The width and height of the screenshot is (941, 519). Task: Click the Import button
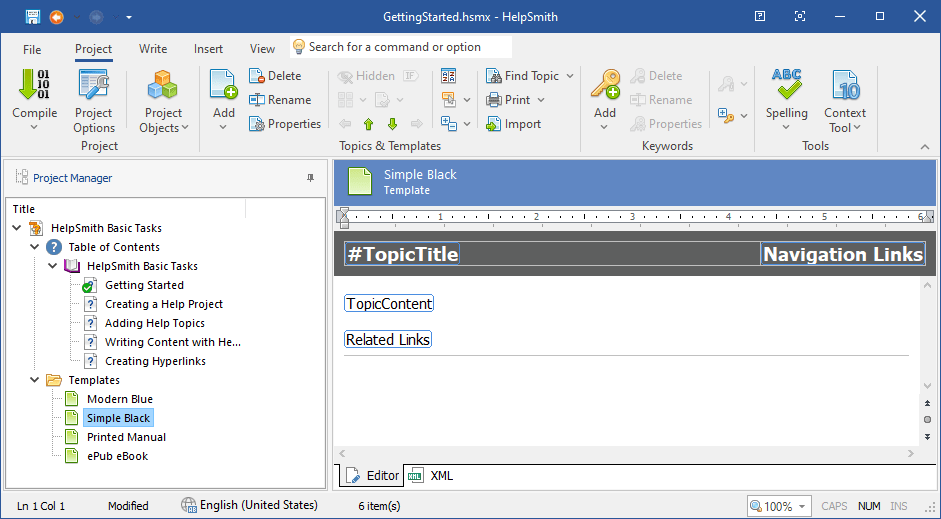[x=514, y=124]
